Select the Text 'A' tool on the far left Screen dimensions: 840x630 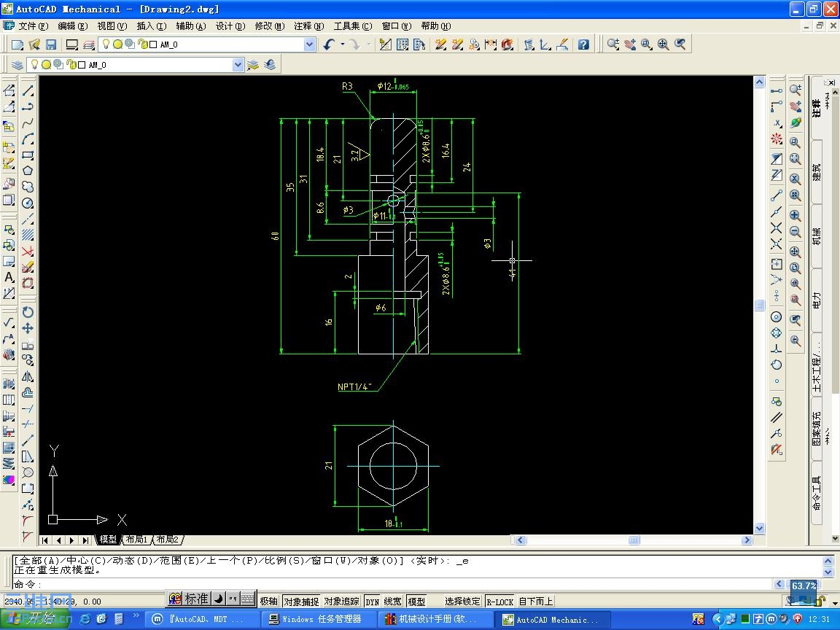click(9, 277)
